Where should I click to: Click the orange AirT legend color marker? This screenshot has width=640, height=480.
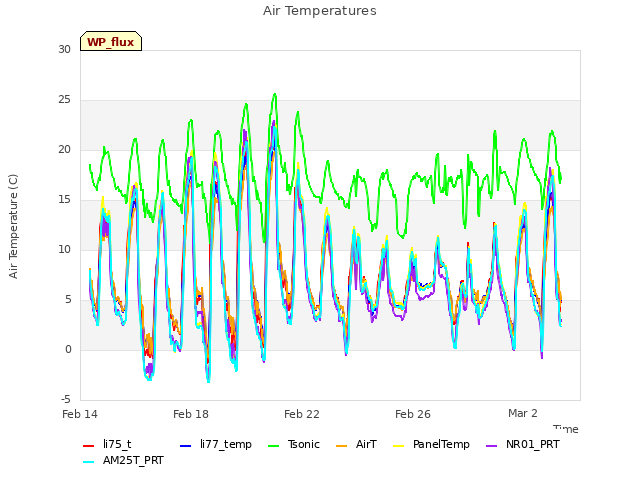(342, 445)
